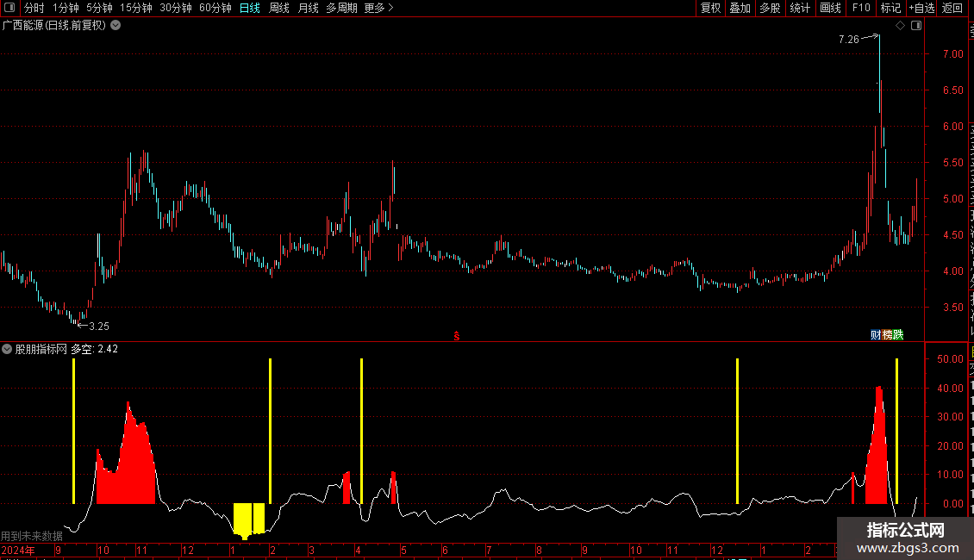This screenshot has width=974, height=560.
Task: Click 10.00 on the indicator axis
Action: pos(951,475)
